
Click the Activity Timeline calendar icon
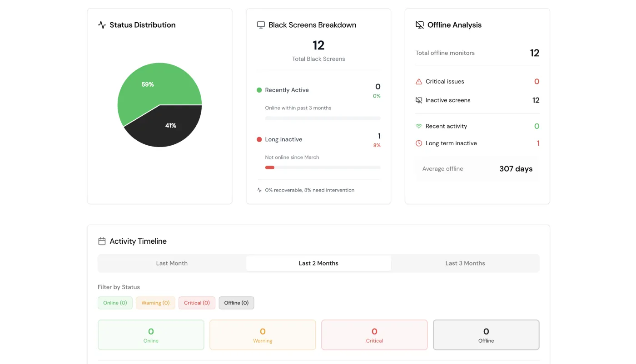point(102,241)
